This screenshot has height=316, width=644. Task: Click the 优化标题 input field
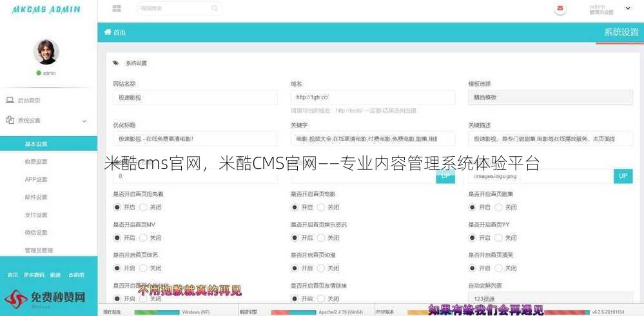(195, 139)
